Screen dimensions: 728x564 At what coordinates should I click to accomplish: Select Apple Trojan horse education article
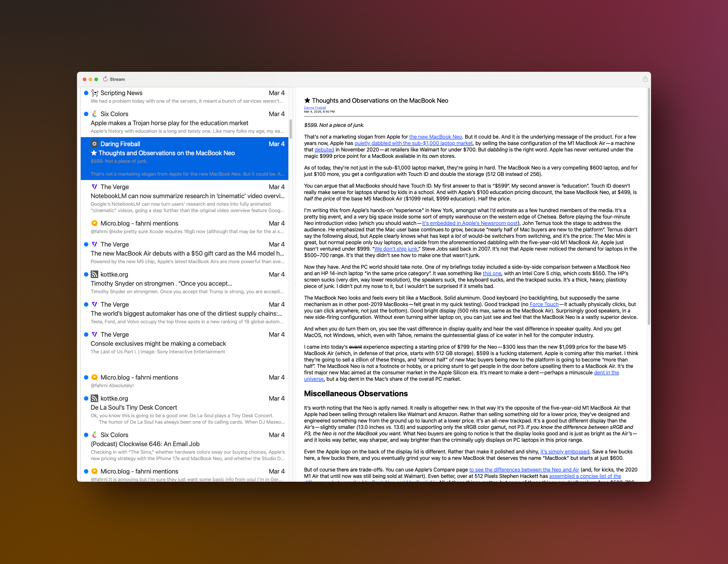(x=169, y=123)
